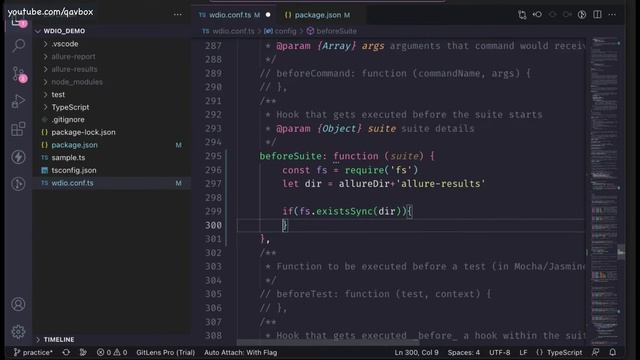Change UTF-8 file encoding

(x=500, y=352)
